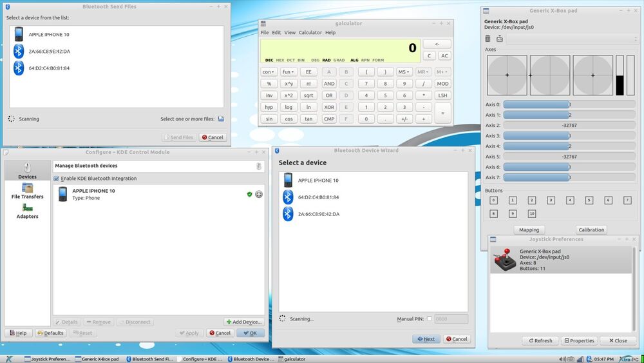644x363 pixels.
Task: Click the Add Device button
Action: click(244, 322)
